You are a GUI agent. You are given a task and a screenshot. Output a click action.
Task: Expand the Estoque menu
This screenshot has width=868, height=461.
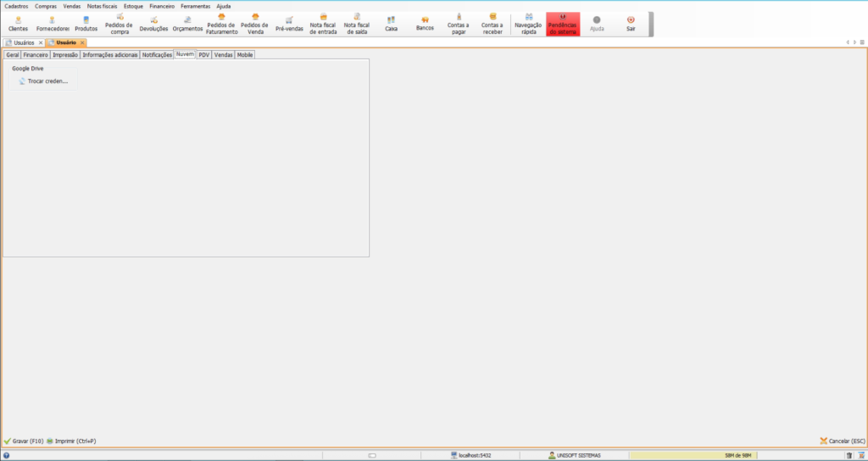133,6
